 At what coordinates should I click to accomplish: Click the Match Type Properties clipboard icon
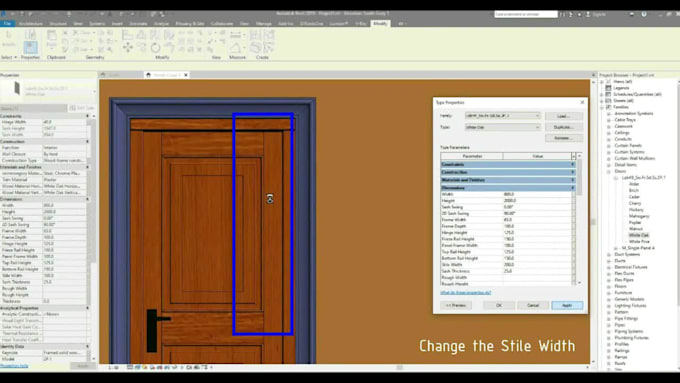pyautogui.click(x=65, y=50)
